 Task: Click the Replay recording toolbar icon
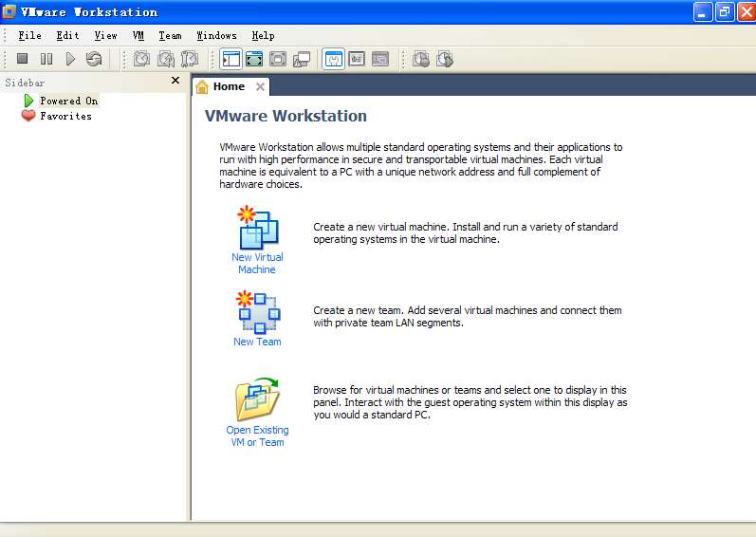click(x=445, y=59)
